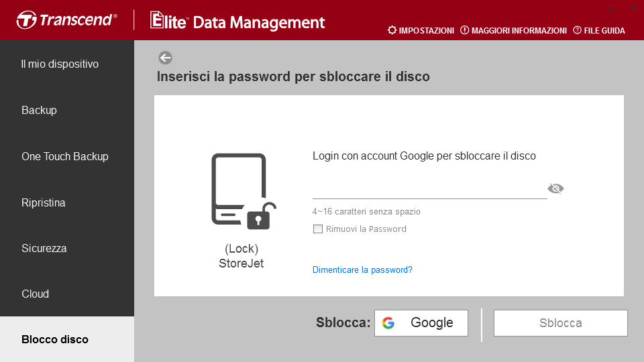Screen dimensions: 644x362
Task: Click Dimenticare la password link
Action: (362, 269)
